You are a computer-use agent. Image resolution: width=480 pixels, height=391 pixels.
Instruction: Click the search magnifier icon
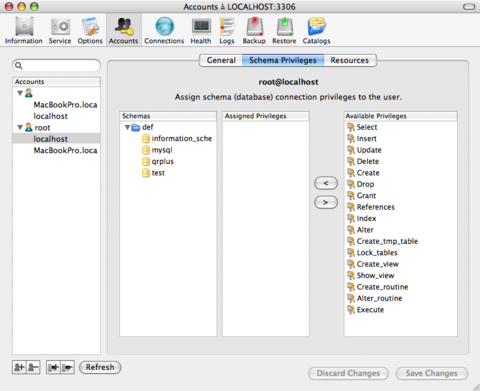(x=19, y=66)
